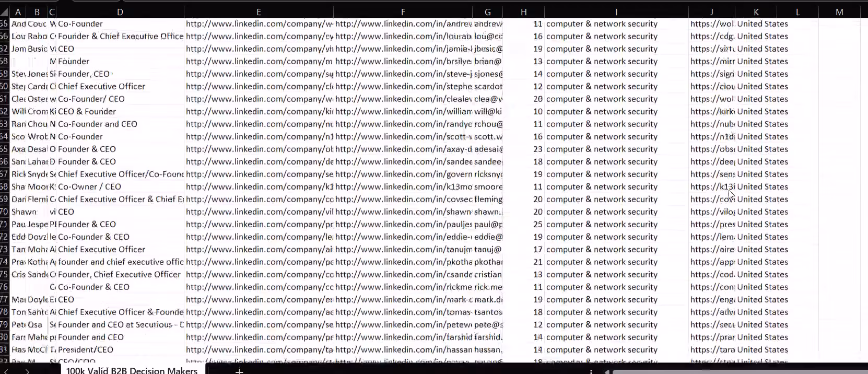The height and width of the screenshot is (374, 868).
Task: Click the horizontal scrollbar left arrow
Action: pyautogui.click(x=606, y=371)
